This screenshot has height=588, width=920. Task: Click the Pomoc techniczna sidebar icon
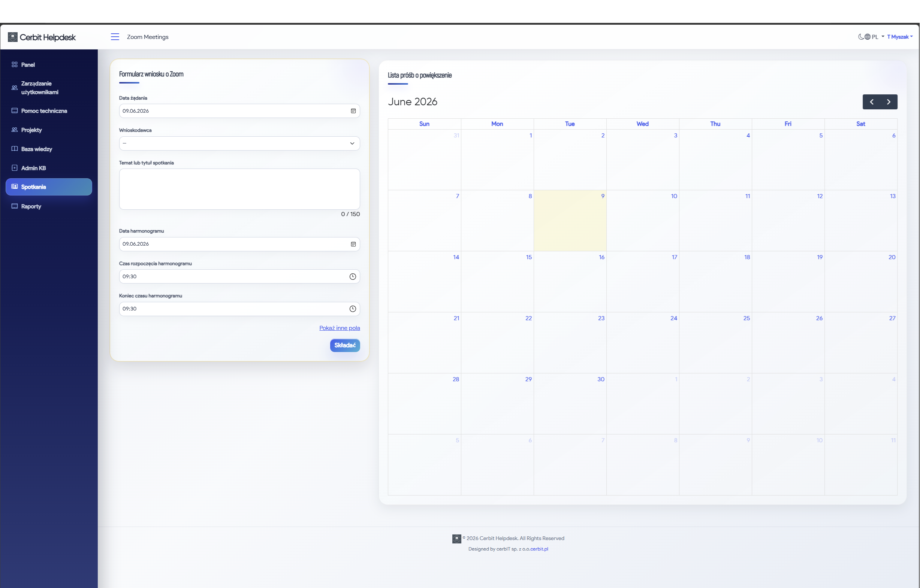tap(15, 111)
